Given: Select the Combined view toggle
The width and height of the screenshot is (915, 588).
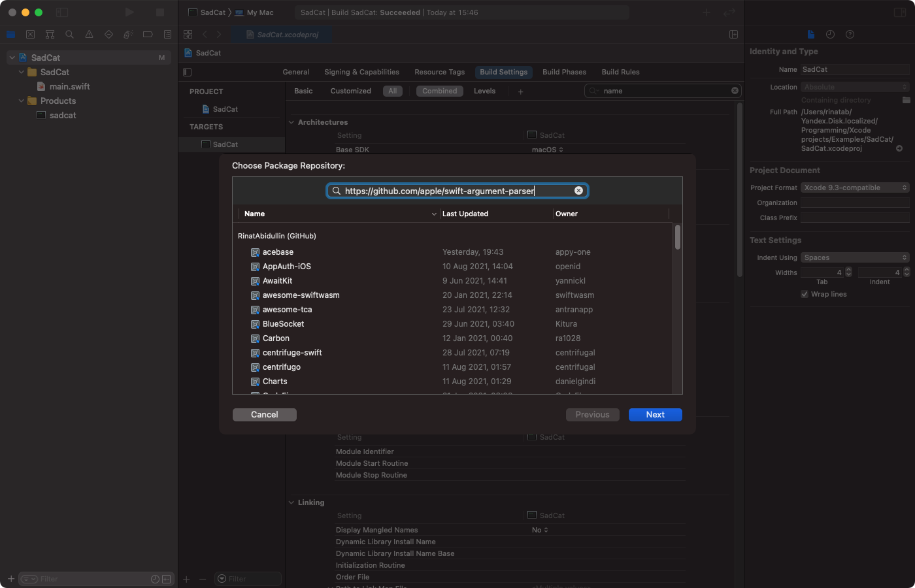Looking at the screenshot, I should 440,91.
